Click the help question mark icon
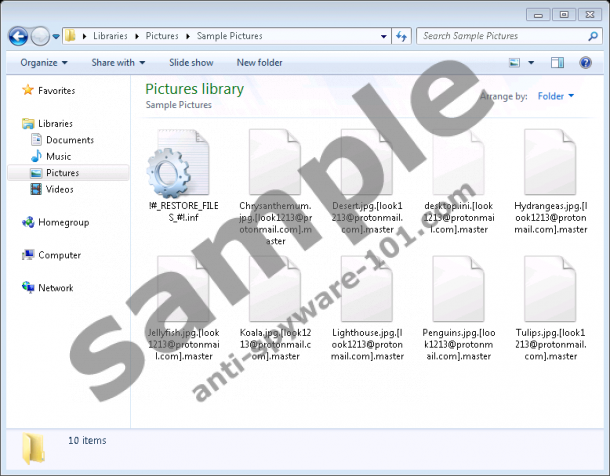This screenshot has height=476, width=610. click(585, 62)
